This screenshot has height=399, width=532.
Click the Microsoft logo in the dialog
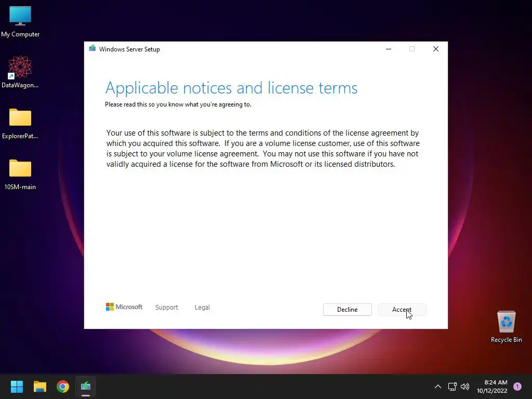tap(124, 307)
